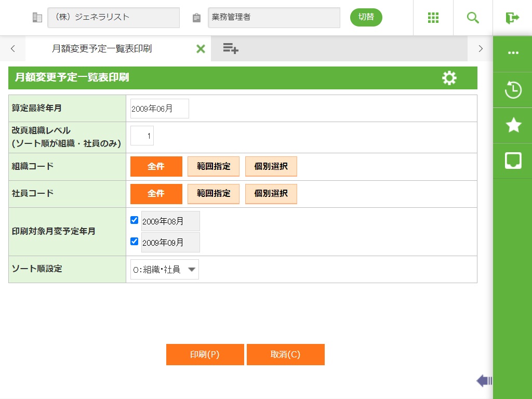Select the 月額変更予定一覧表印刷 tab
532x399 pixels.
click(102, 49)
